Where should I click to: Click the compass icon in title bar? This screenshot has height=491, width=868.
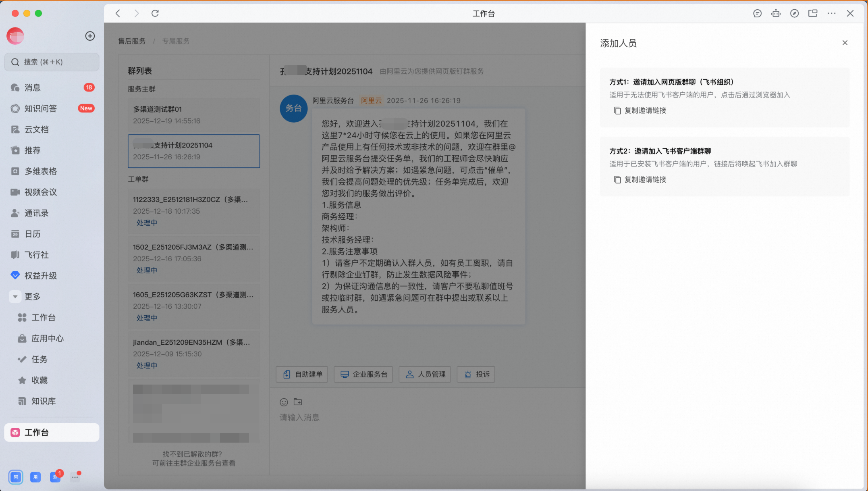click(x=794, y=13)
